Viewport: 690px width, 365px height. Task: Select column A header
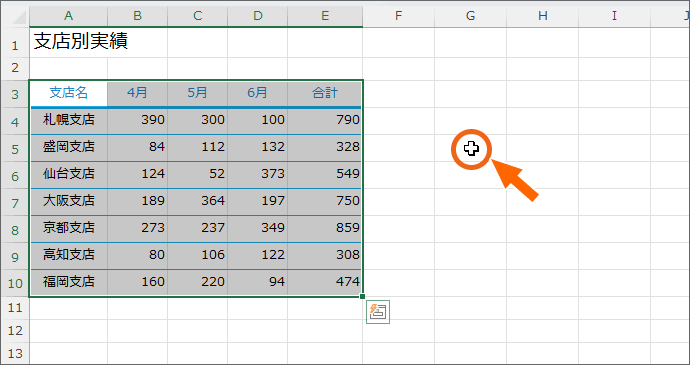click(68, 16)
